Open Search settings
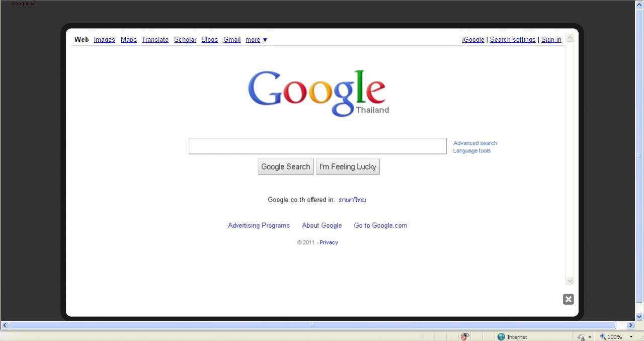The image size is (644, 341). click(513, 40)
